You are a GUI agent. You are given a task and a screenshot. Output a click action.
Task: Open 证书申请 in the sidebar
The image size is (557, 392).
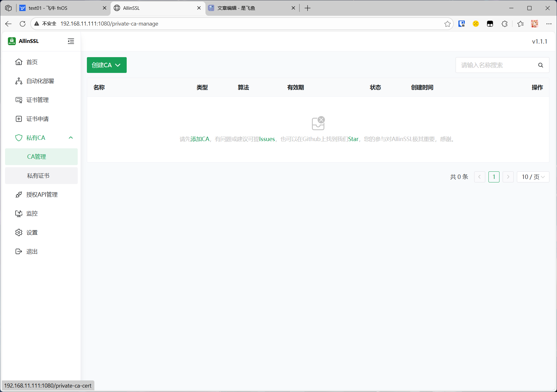(37, 119)
